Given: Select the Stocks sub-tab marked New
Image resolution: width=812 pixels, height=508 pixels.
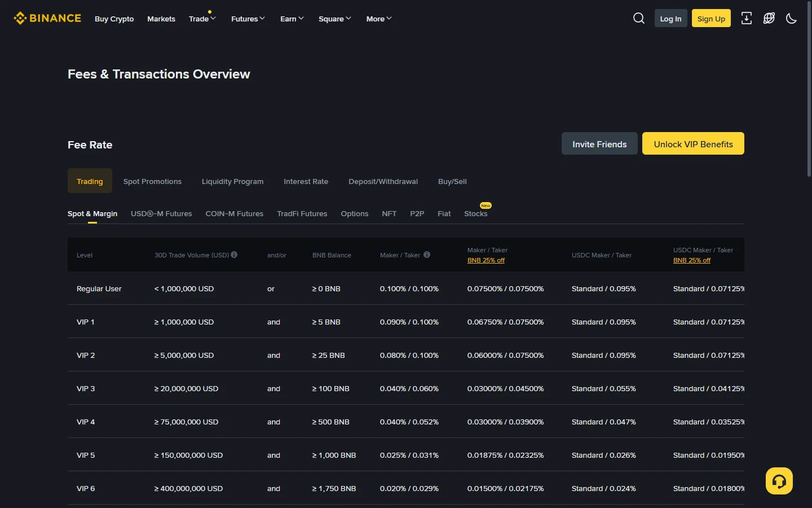Looking at the screenshot, I should click(x=476, y=213).
